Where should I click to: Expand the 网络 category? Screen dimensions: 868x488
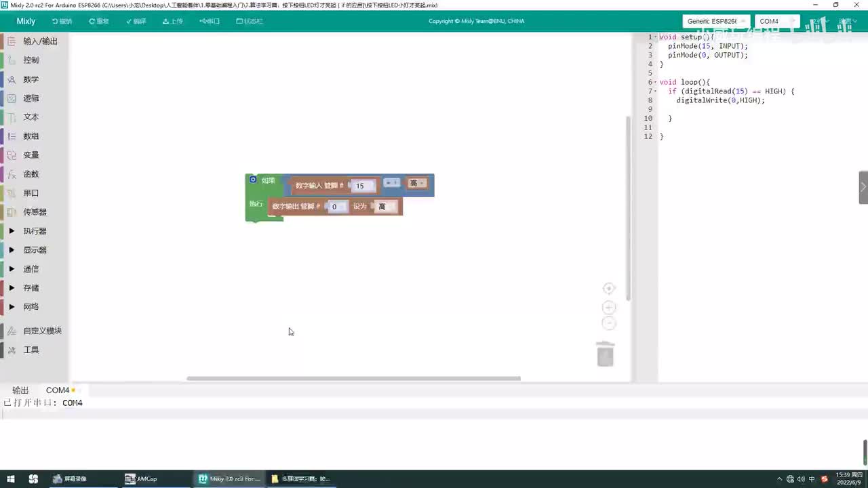pos(34,307)
